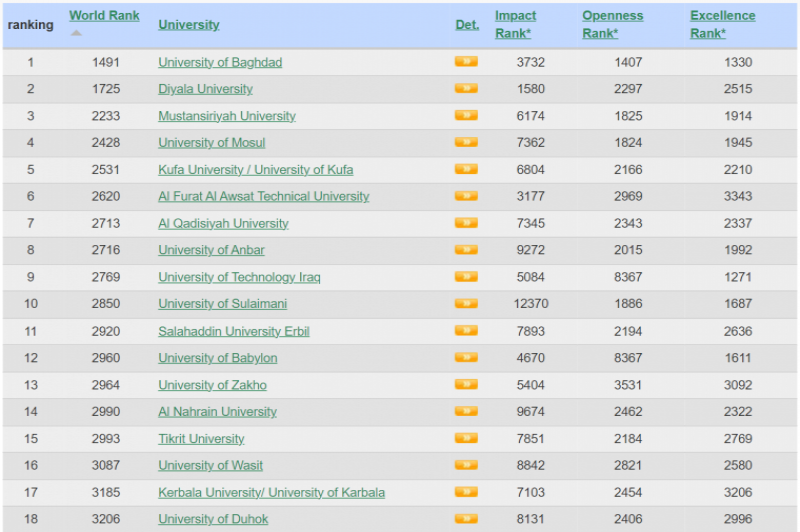
Task: Click the sort arrow under World Rank
Action: [x=76, y=33]
